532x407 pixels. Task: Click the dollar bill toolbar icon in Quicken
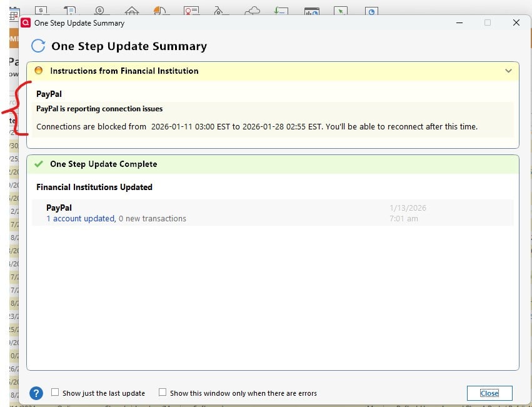[41, 11]
